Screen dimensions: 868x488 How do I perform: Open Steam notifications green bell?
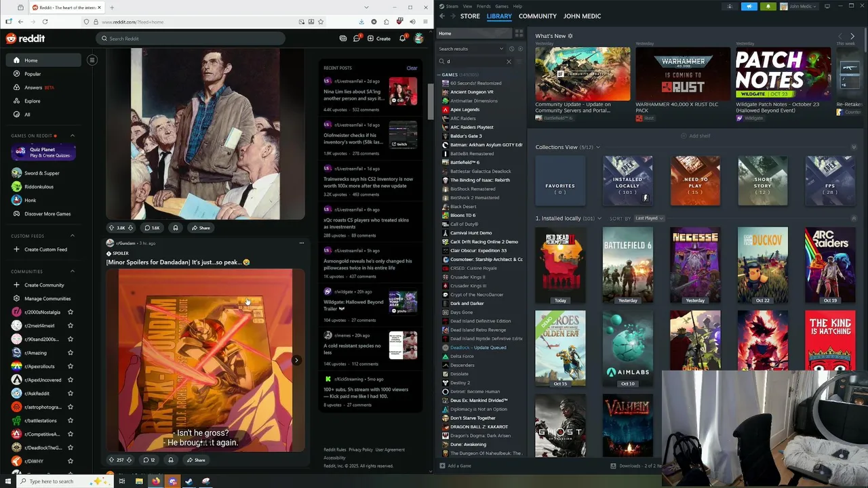coord(768,6)
